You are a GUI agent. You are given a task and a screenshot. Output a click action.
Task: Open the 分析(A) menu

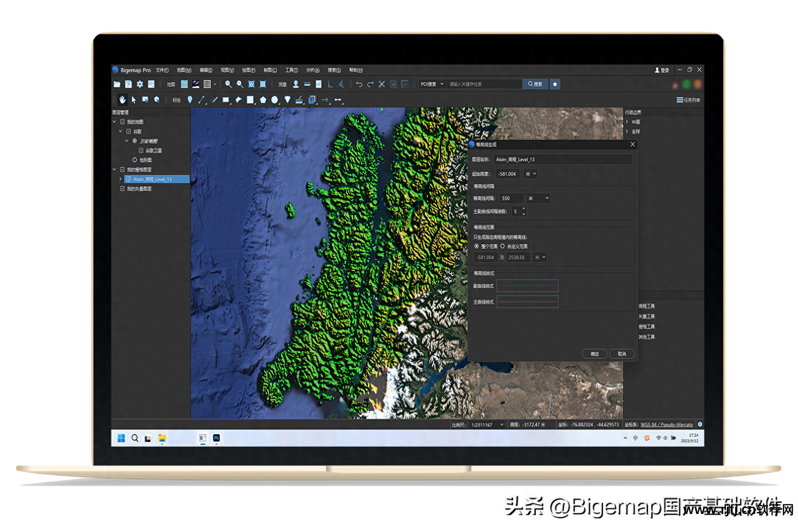point(313,70)
